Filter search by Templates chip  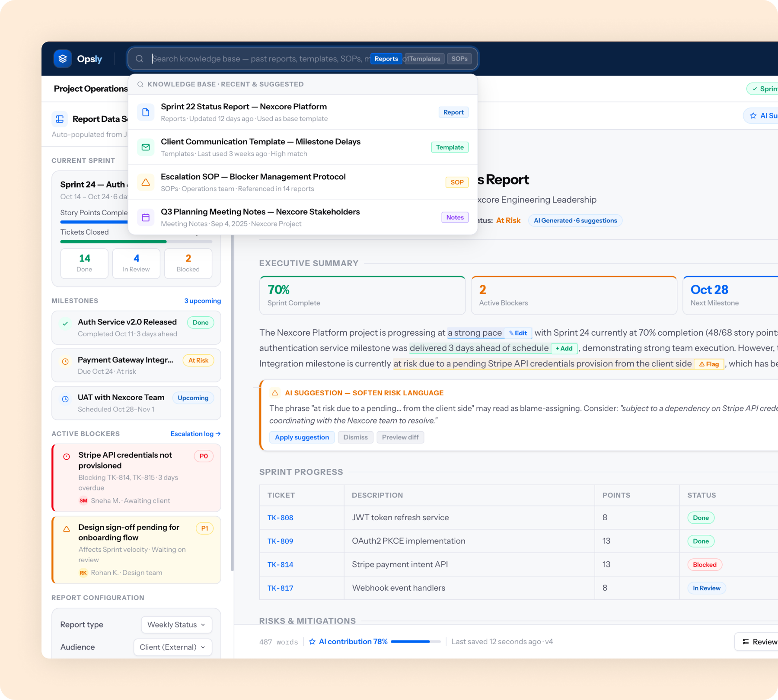coord(424,59)
